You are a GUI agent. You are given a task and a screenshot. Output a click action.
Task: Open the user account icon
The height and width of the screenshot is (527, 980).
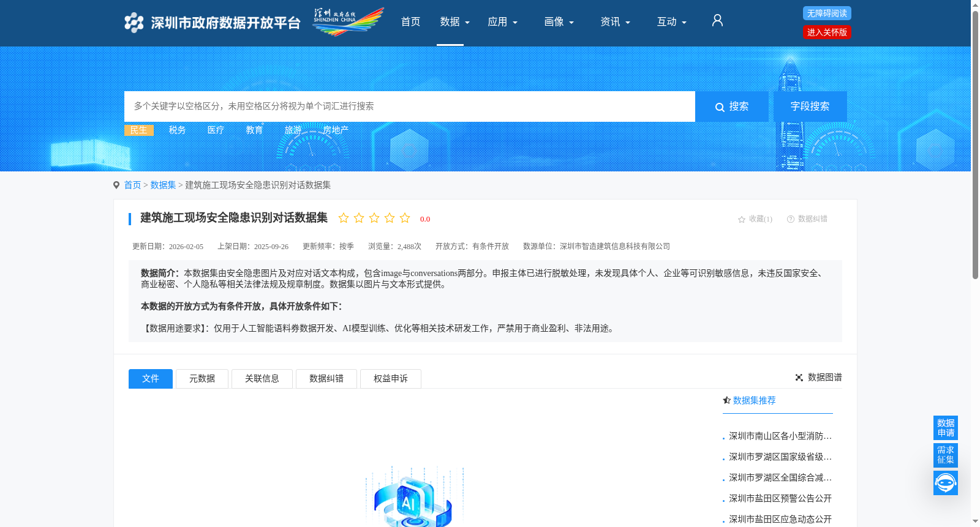coord(717,21)
